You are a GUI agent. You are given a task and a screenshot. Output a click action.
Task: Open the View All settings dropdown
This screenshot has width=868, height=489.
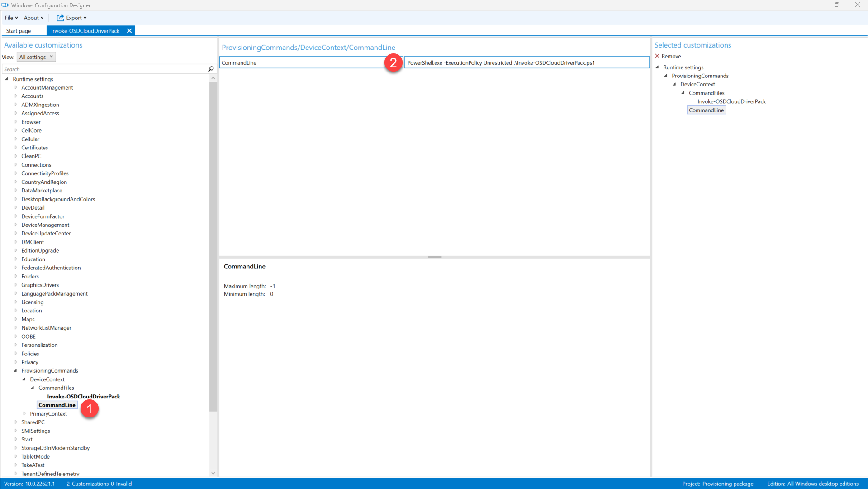pos(36,57)
